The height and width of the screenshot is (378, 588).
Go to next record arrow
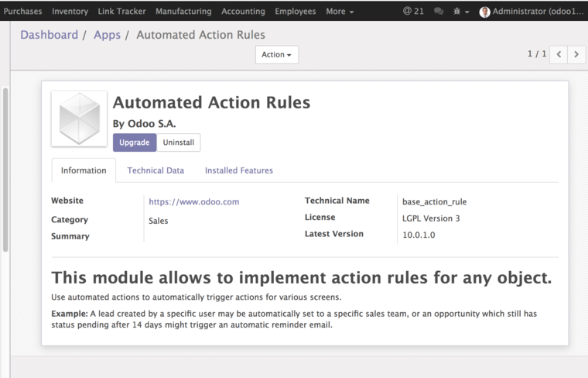click(x=576, y=55)
